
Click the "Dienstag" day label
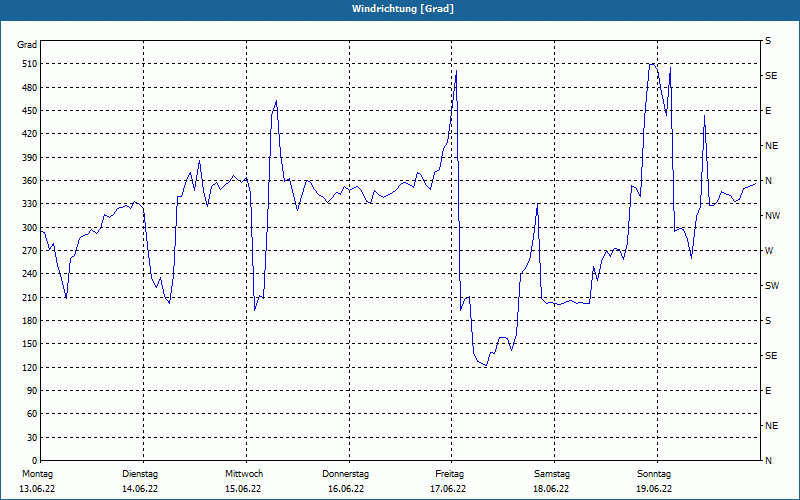(140, 474)
